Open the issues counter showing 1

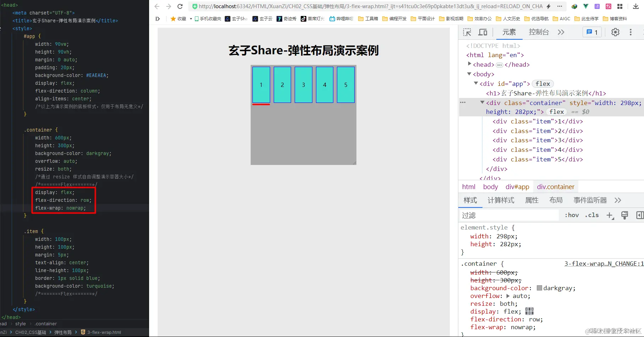591,32
